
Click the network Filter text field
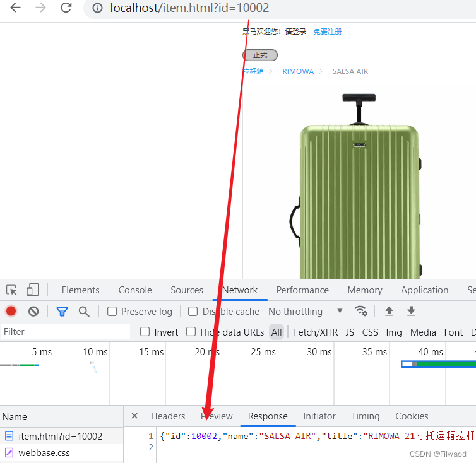(x=66, y=332)
